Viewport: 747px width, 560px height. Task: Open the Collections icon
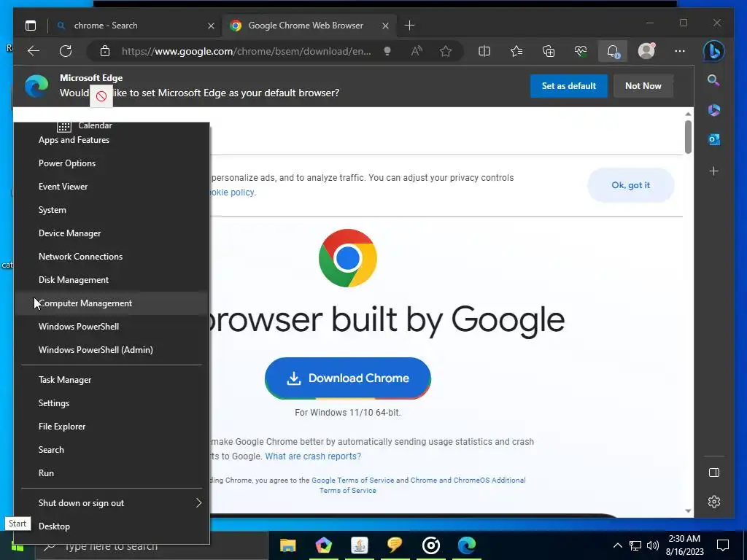coord(549,51)
